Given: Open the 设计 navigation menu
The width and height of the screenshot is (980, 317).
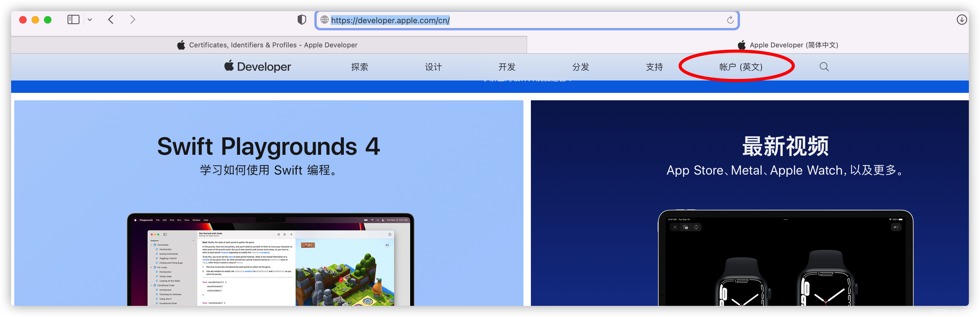Looking at the screenshot, I should pyautogui.click(x=433, y=67).
